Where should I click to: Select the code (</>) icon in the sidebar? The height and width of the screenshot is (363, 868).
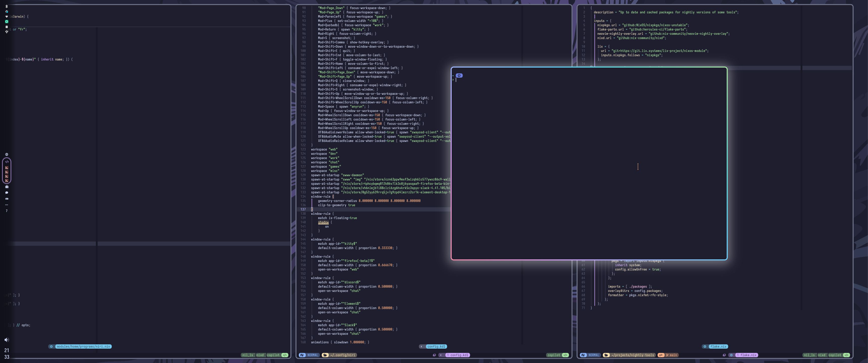point(6,162)
